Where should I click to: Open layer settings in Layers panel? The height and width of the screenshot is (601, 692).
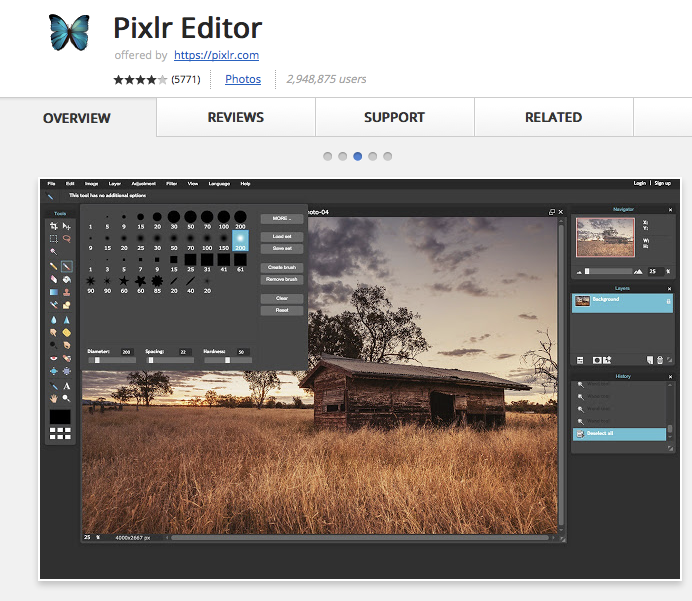point(580,361)
